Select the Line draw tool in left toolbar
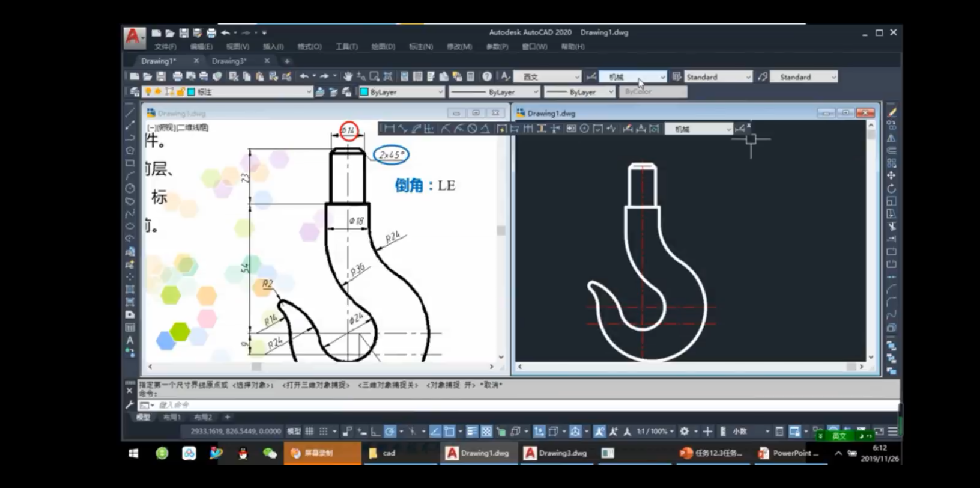Screen dimensions: 980x488 130,112
